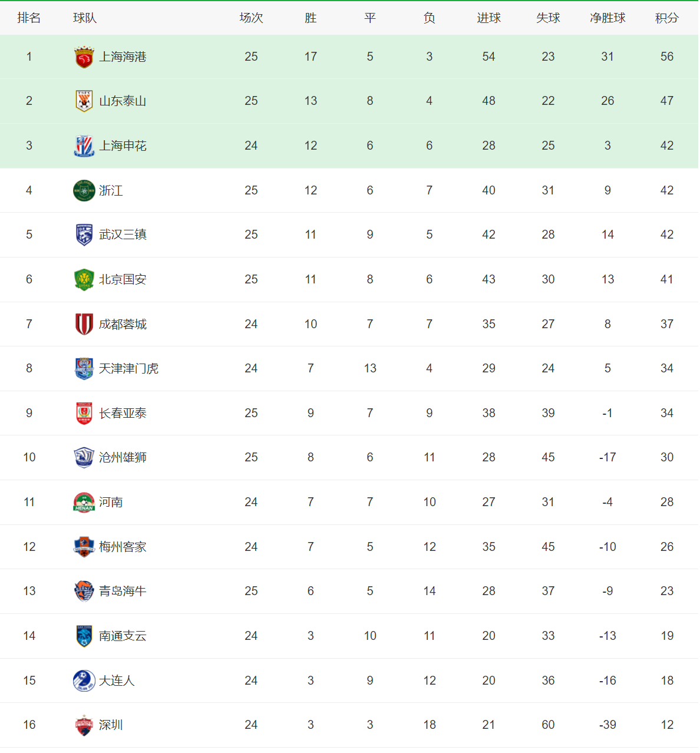The width and height of the screenshot is (700, 753).
Task: Click the Shandong Taishan (山东泰山) team crest
Action: tap(84, 101)
